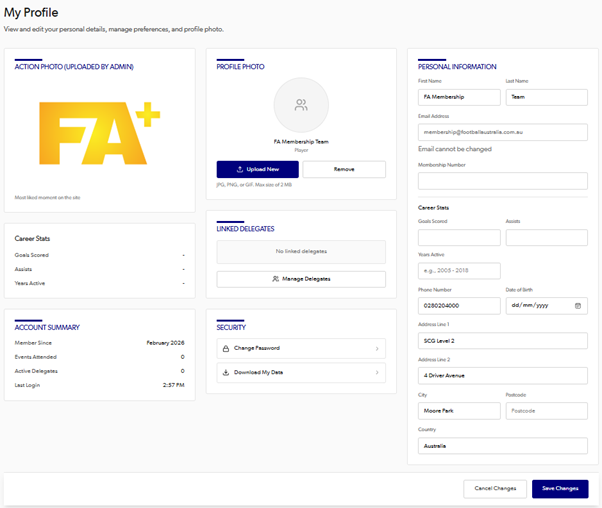This screenshot has width=602, height=508.
Task: Click the lock icon beside Change Password
Action: [x=226, y=348]
